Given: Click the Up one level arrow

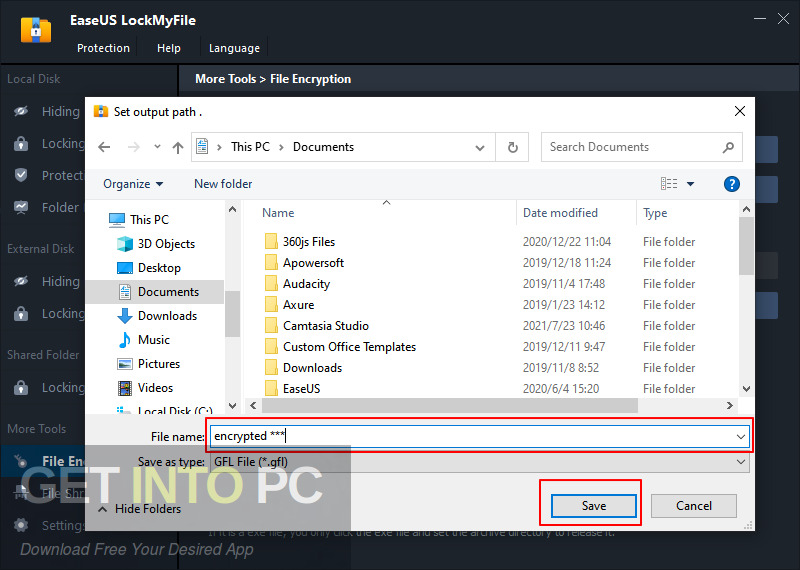Looking at the screenshot, I should pos(178,147).
